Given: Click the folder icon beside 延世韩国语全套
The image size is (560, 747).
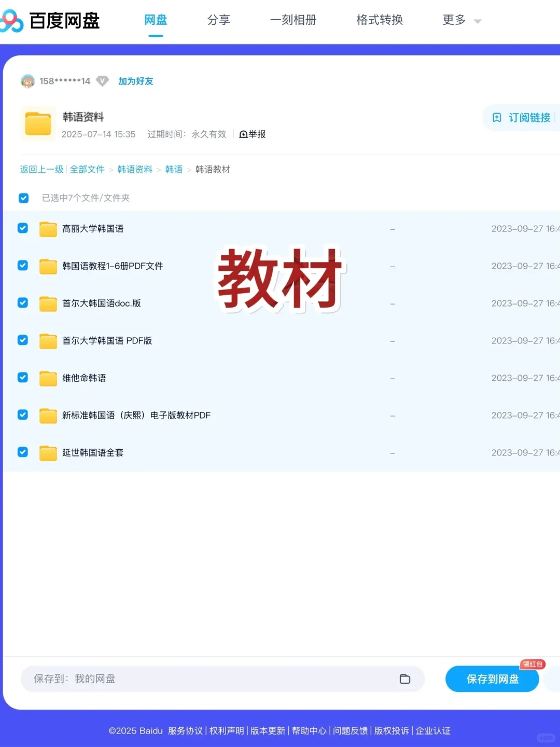Looking at the screenshot, I should (x=48, y=452).
